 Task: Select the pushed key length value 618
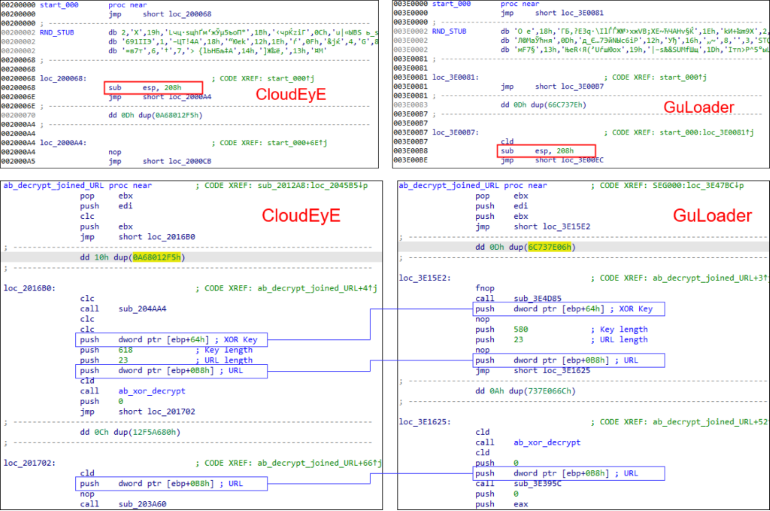(x=126, y=350)
